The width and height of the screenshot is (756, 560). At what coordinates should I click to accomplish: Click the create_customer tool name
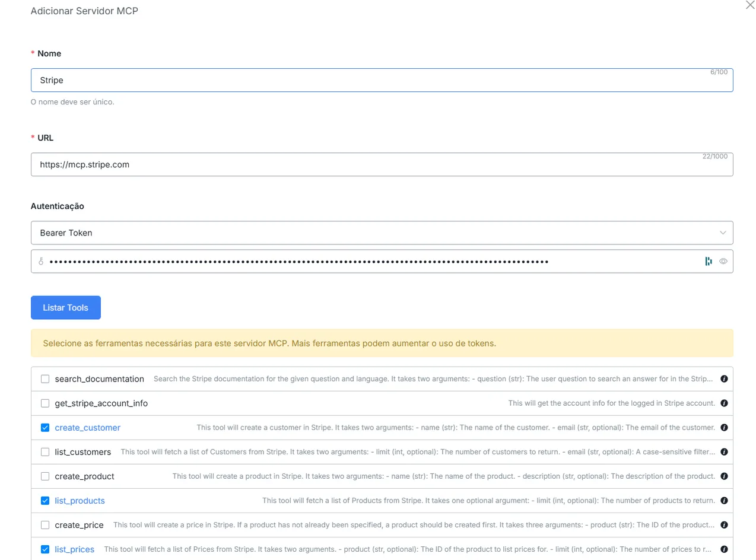click(88, 428)
